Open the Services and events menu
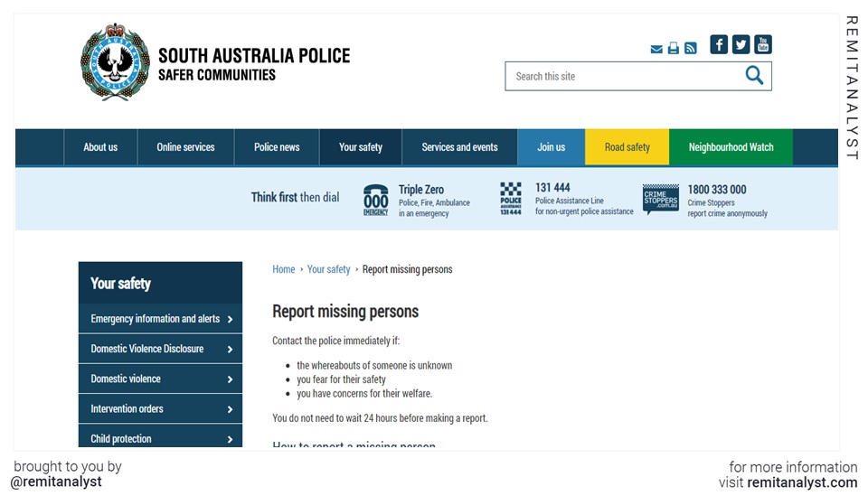 (x=459, y=147)
